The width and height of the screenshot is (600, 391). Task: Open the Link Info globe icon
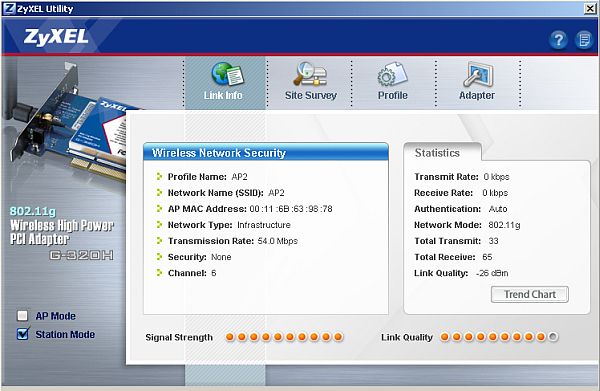pos(227,74)
